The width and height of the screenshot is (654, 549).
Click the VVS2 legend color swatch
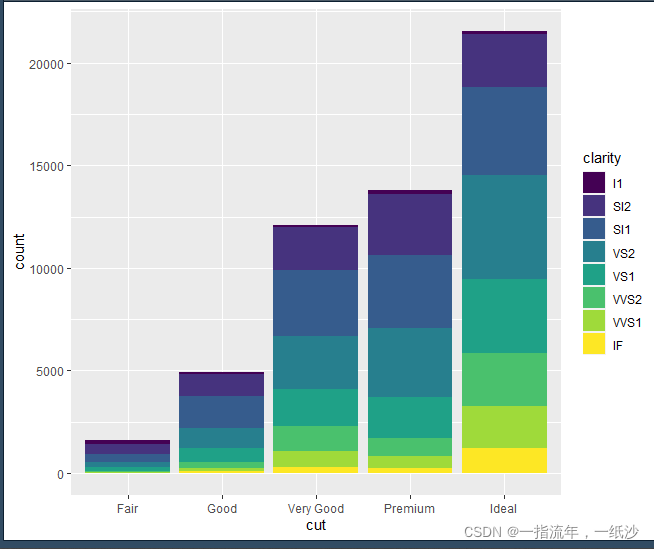pos(594,297)
